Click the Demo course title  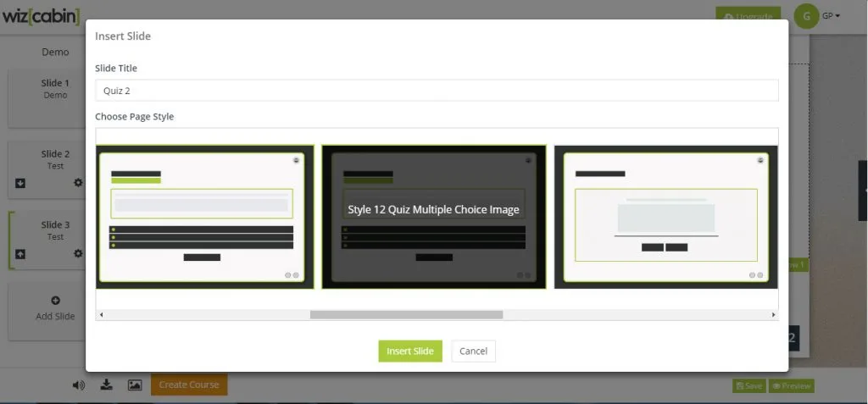55,52
